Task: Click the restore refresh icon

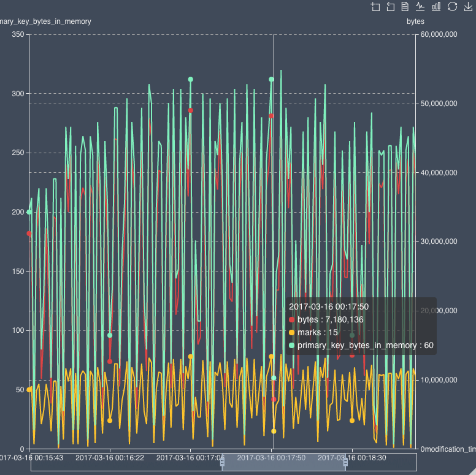Action: (x=453, y=7)
